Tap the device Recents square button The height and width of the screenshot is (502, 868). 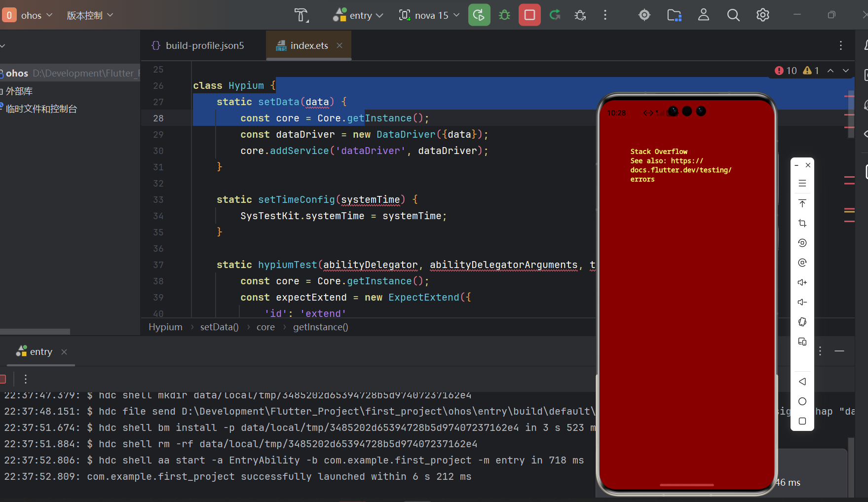click(x=802, y=421)
